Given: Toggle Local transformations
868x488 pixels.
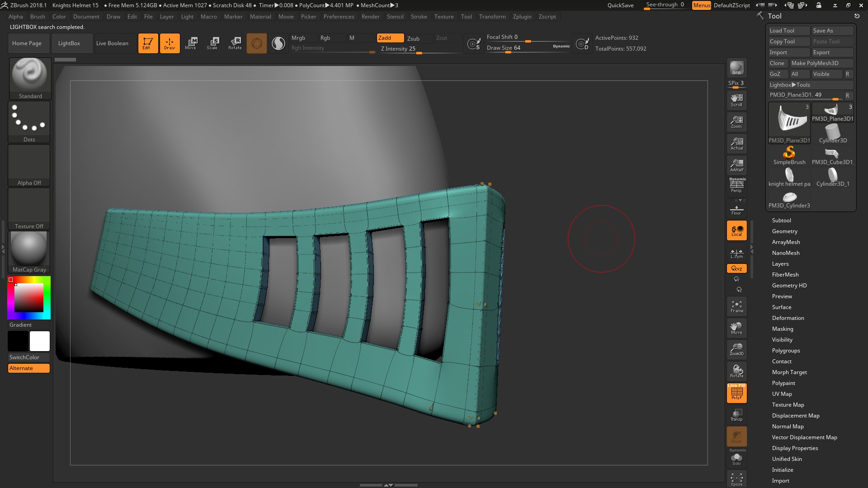Looking at the screenshot, I should [x=736, y=230].
